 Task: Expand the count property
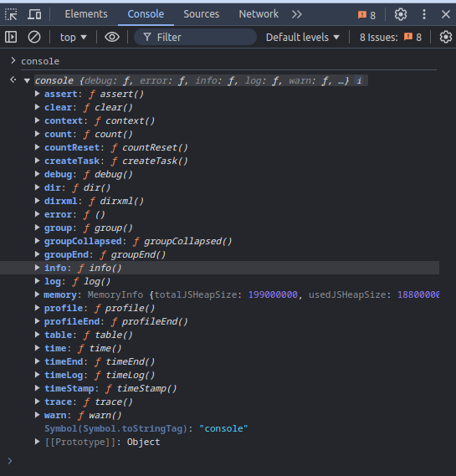(x=38, y=134)
